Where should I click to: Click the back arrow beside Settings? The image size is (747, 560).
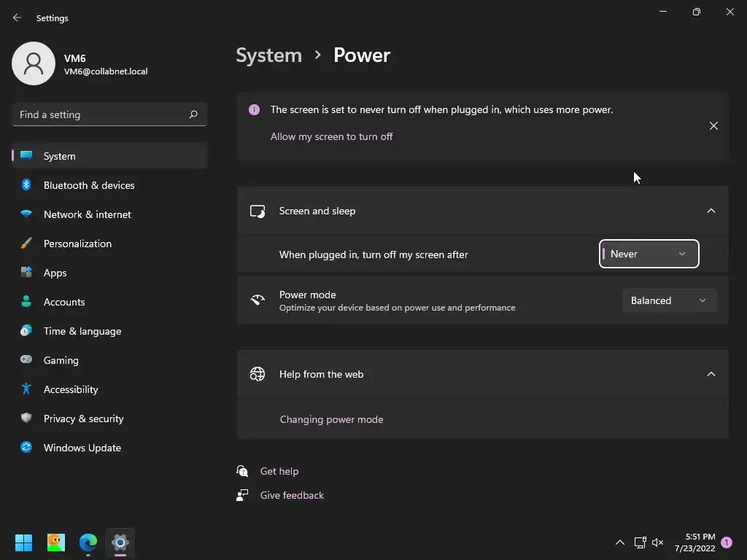pos(18,17)
